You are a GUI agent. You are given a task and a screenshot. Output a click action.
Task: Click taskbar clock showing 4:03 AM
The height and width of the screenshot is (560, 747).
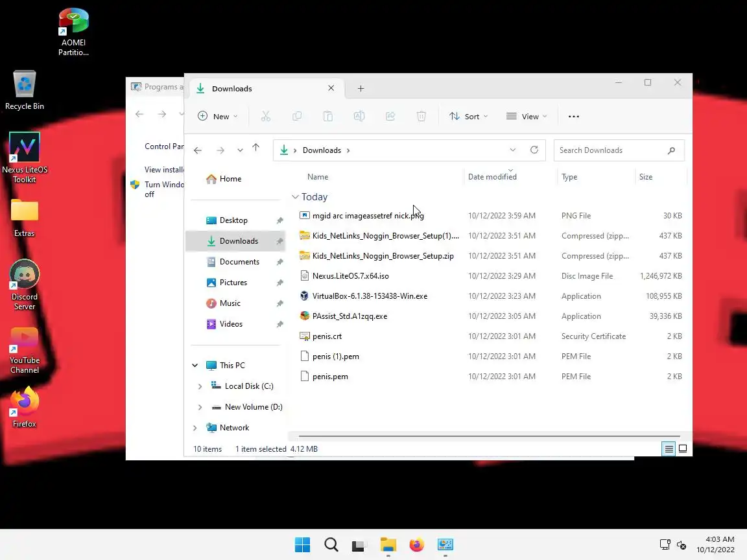(x=716, y=544)
